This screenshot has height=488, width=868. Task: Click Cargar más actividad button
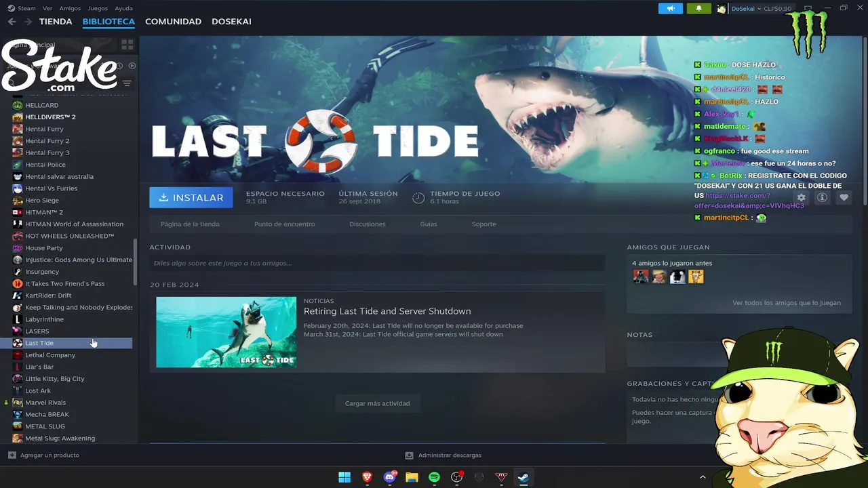click(377, 403)
